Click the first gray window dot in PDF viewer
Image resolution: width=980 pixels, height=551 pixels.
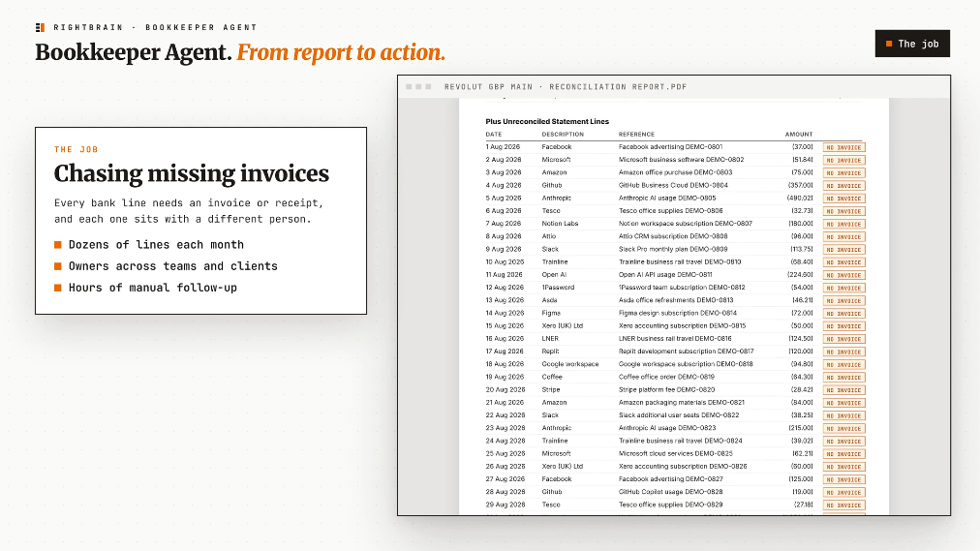click(409, 87)
